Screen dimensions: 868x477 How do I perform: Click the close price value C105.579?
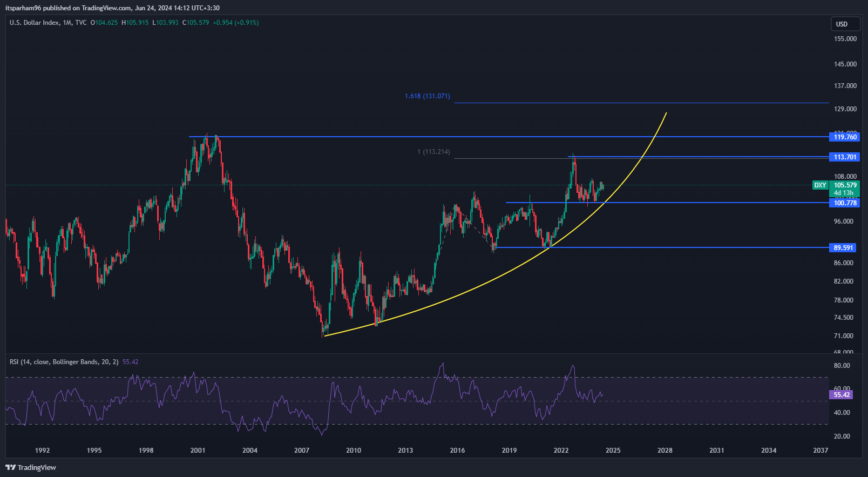(x=195, y=23)
